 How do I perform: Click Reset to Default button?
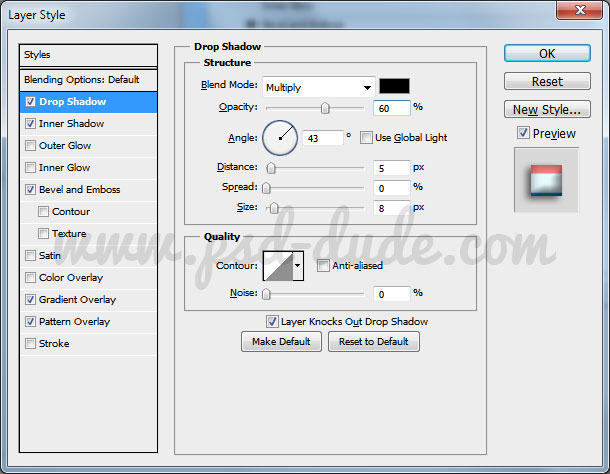374,342
